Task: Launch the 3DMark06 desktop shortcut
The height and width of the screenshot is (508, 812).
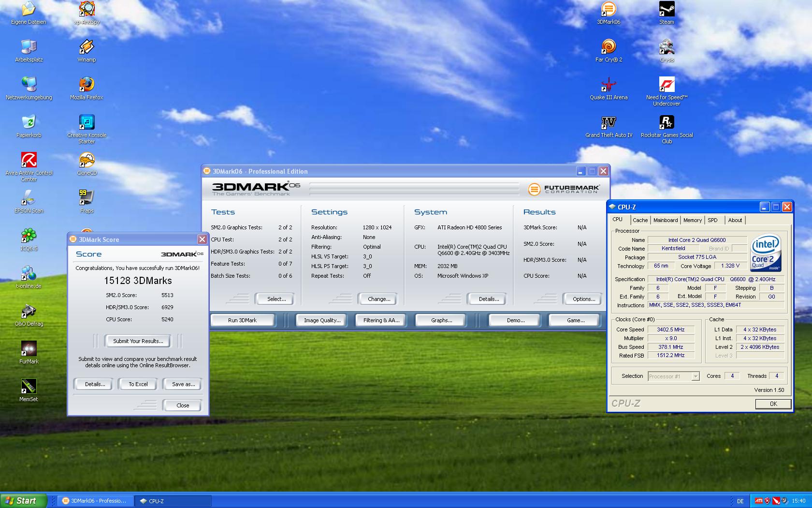Action: point(609,13)
